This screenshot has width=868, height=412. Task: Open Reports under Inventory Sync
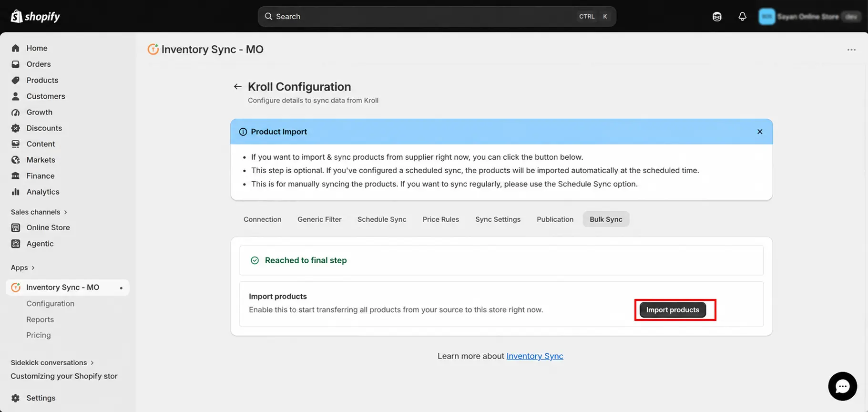(40, 319)
